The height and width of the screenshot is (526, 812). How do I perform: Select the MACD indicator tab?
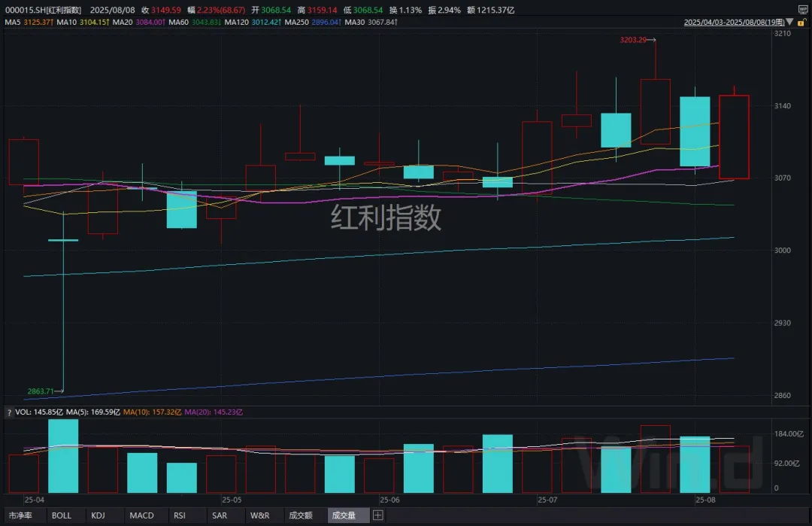pyautogui.click(x=141, y=515)
